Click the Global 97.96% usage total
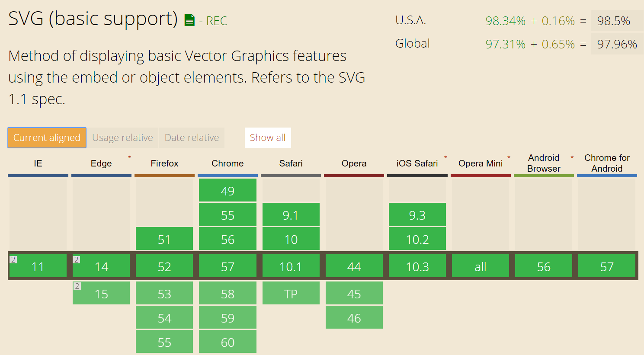The height and width of the screenshot is (355, 644). click(616, 44)
